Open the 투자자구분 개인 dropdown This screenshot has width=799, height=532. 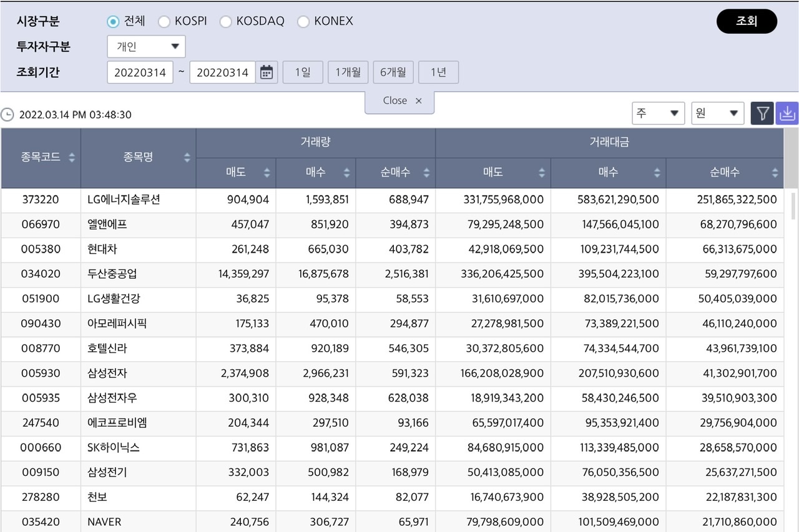click(x=147, y=46)
